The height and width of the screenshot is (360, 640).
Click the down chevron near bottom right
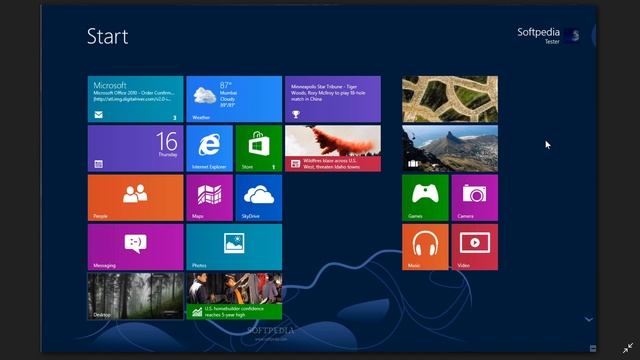(589, 319)
